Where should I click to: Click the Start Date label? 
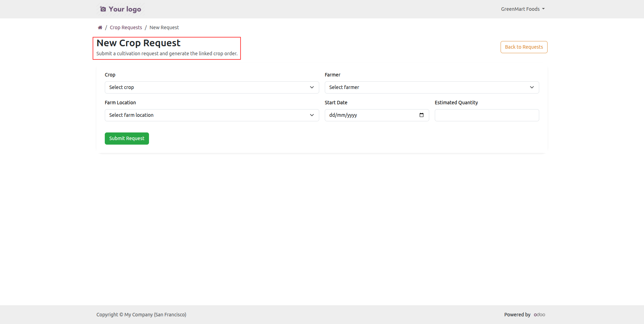tap(336, 103)
